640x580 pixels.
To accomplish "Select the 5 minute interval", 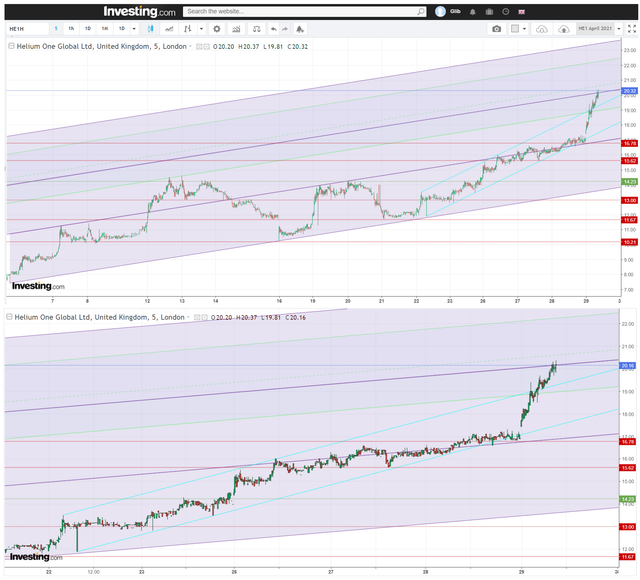I will 56,29.
